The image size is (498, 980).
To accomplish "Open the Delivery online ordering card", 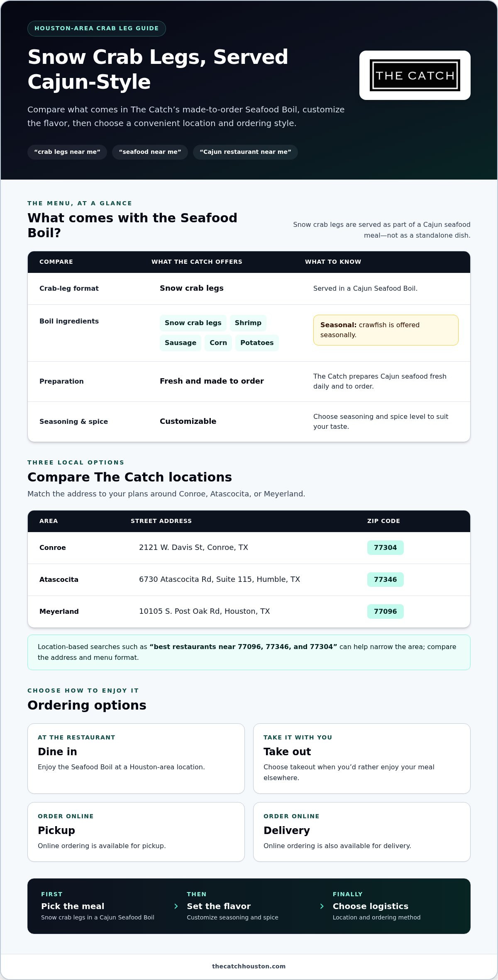I will pyautogui.click(x=362, y=832).
